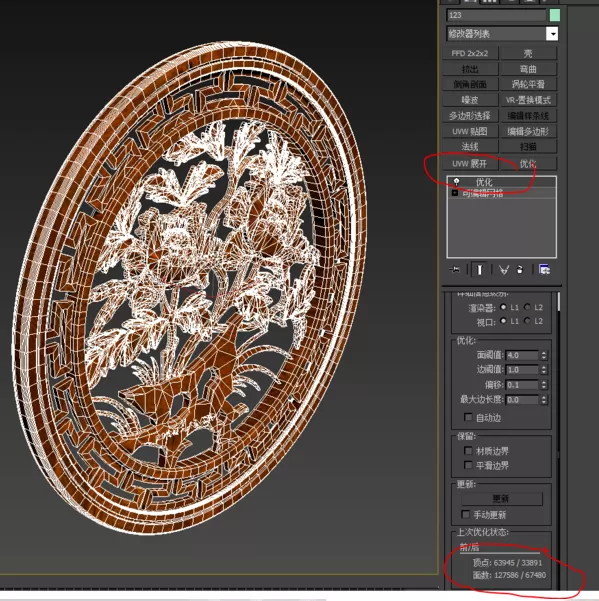Click the 最大边长度 value field
This screenshot has width=599, height=601.
pyautogui.click(x=522, y=400)
